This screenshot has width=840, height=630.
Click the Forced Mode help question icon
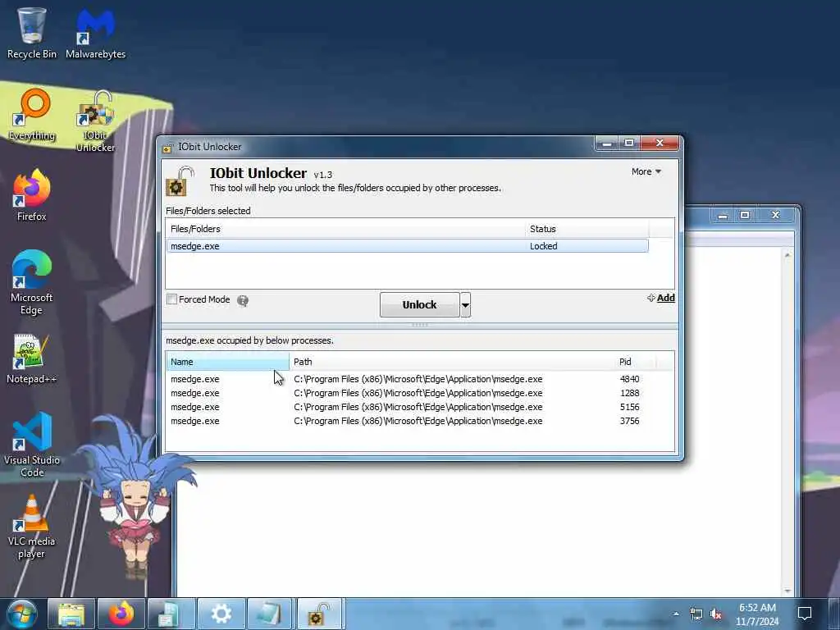pyautogui.click(x=243, y=300)
